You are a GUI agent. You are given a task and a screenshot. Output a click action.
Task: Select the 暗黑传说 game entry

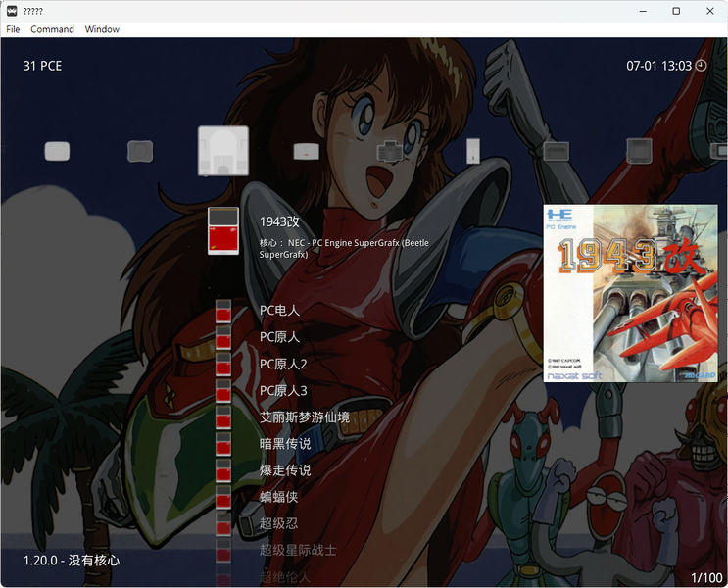click(285, 444)
